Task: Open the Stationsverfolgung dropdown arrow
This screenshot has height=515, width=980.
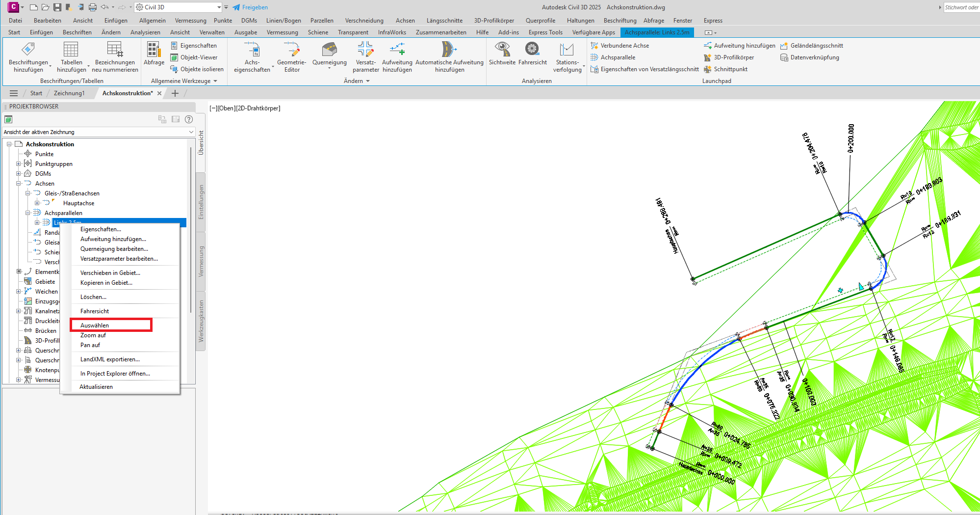Action: pyautogui.click(x=584, y=67)
